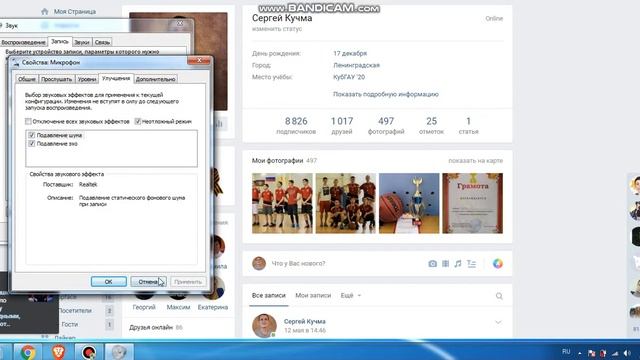The height and width of the screenshot is (360, 640).
Task: Expand the post options chevron
Action: [498, 322]
